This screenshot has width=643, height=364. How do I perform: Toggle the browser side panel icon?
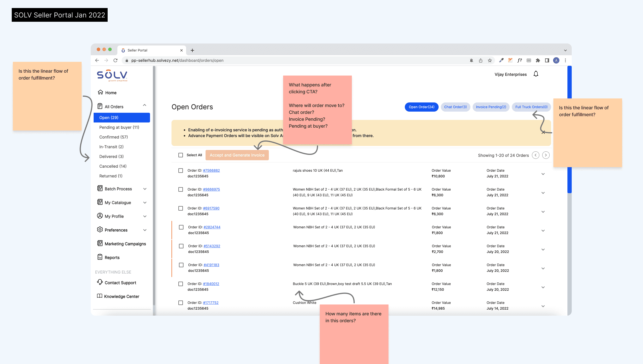click(x=547, y=60)
